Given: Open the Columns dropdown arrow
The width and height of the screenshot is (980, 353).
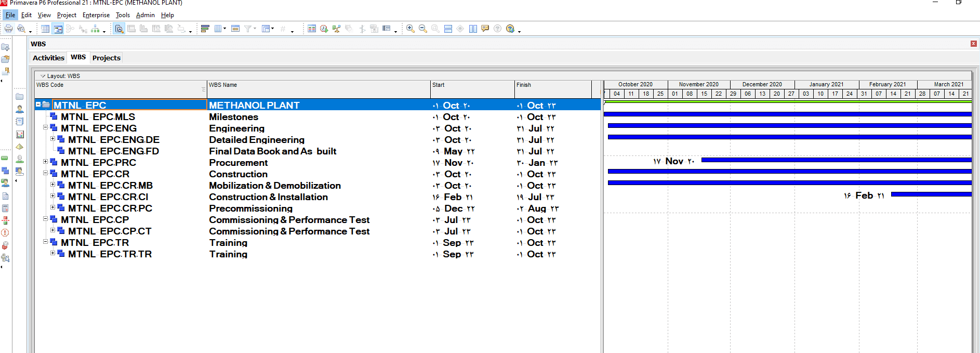Looking at the screenshot, I should pos(224,29).
